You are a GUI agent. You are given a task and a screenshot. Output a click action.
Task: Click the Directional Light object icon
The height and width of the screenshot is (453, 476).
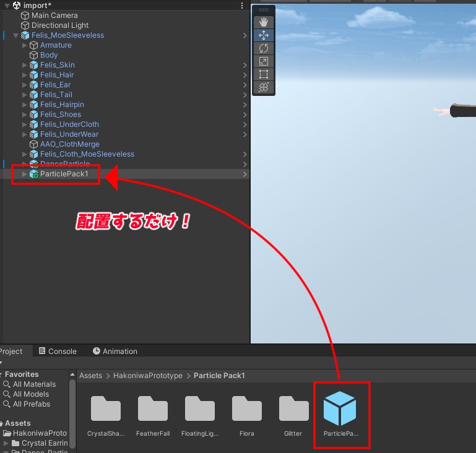pyautogui.click(x=25, y=25)
